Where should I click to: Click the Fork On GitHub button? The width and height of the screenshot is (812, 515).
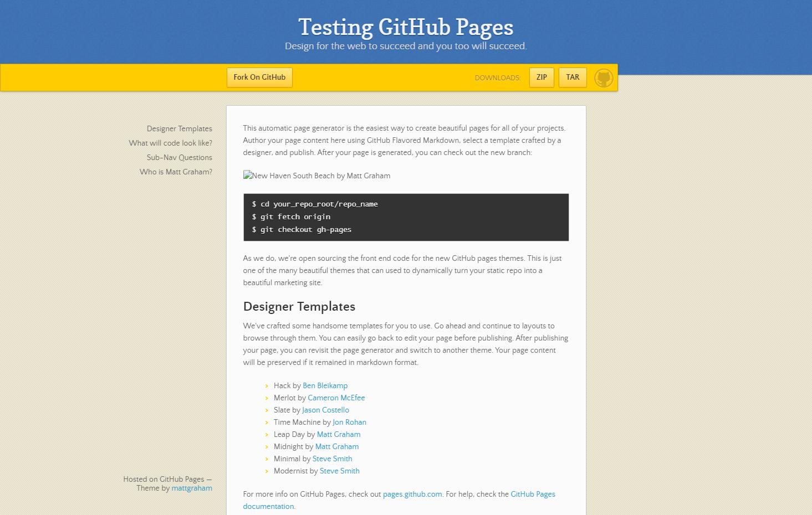coord(259,78)
